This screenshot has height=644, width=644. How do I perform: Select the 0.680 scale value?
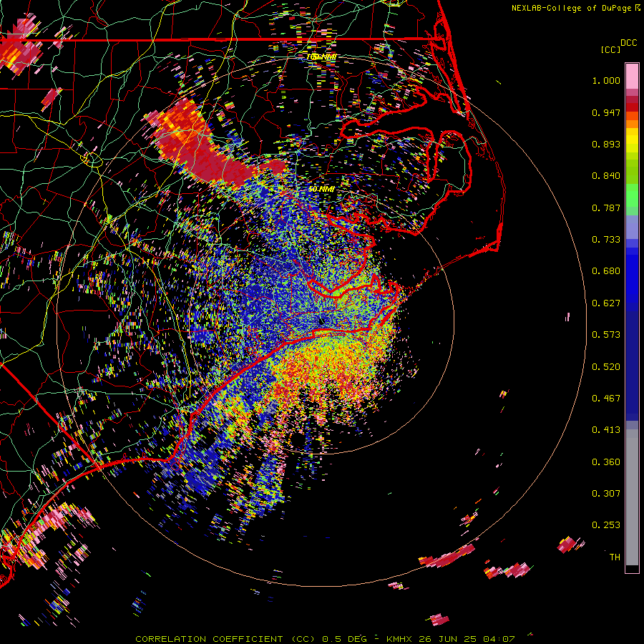tap(606, 271)
